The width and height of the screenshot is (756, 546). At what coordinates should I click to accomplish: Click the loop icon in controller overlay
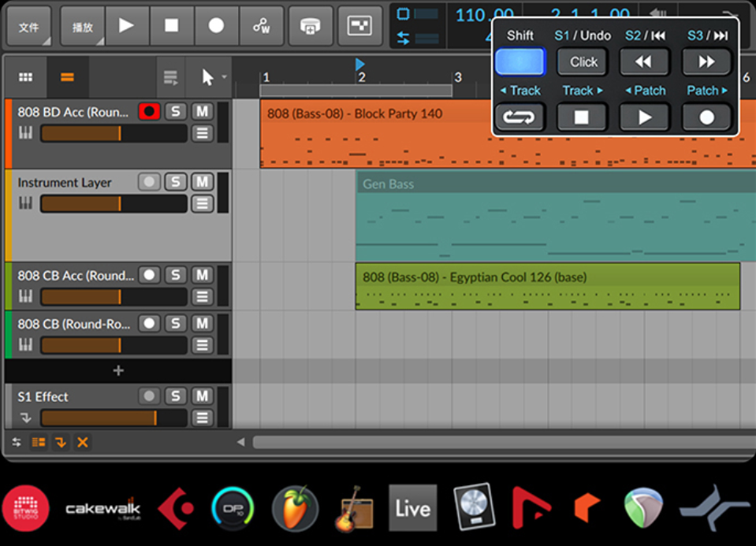click(x=520, y=117)
